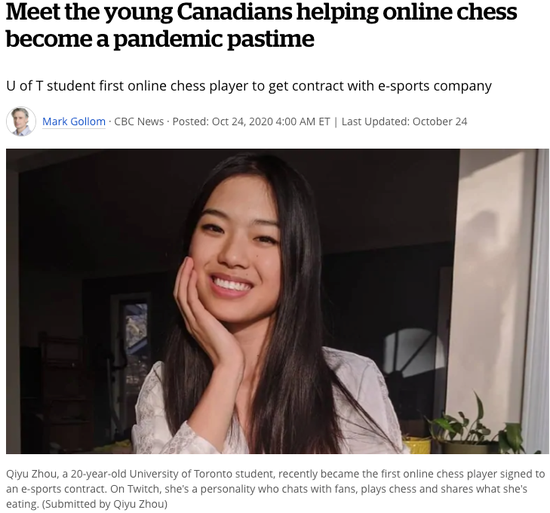Open the main article photo of Qiyu Zhou

[277, 301]
